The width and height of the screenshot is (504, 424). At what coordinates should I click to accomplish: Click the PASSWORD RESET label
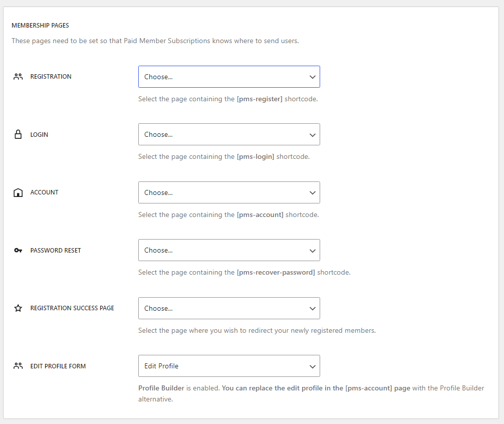[x=56, y=251]
